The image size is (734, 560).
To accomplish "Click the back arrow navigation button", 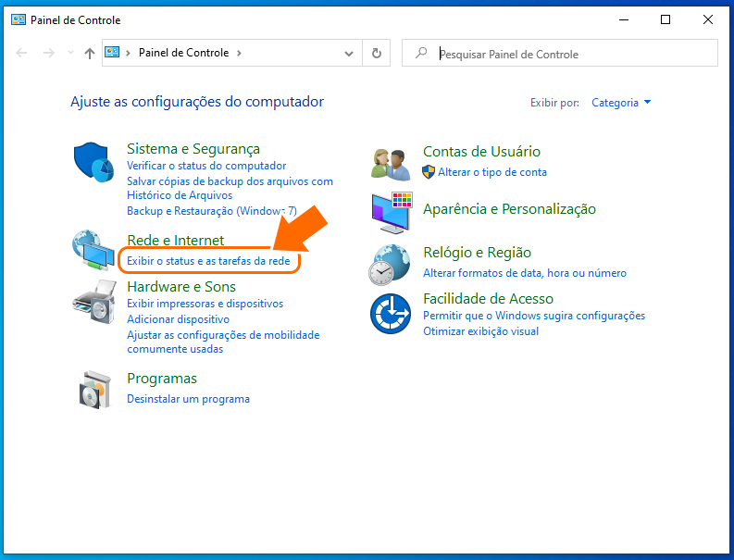I will 21,53.
